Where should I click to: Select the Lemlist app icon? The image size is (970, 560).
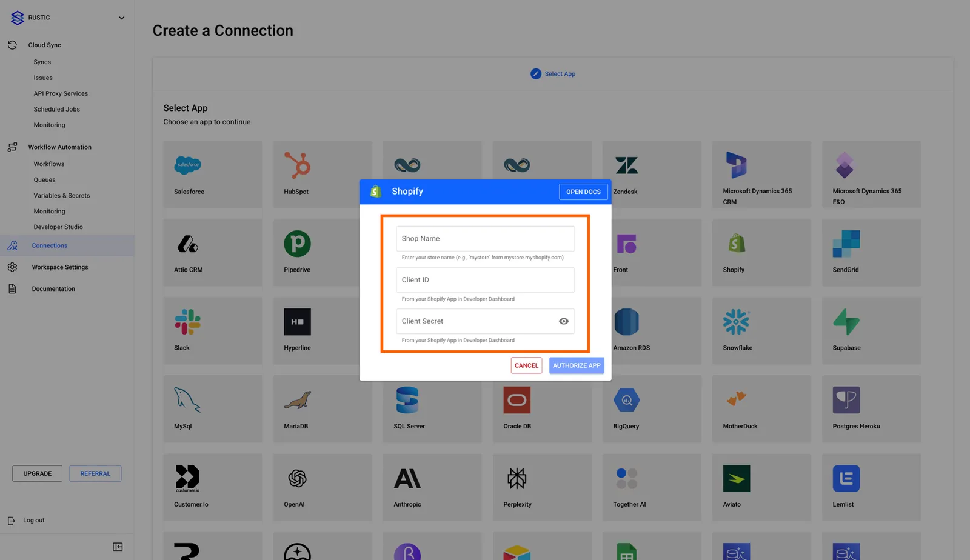point(846,478)
